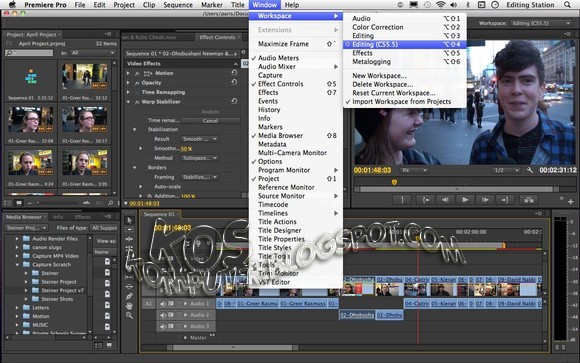Click Program Monitor timecode 00:01:48:03
Viewport: 580px width, 363px height.
coord(372,170)
